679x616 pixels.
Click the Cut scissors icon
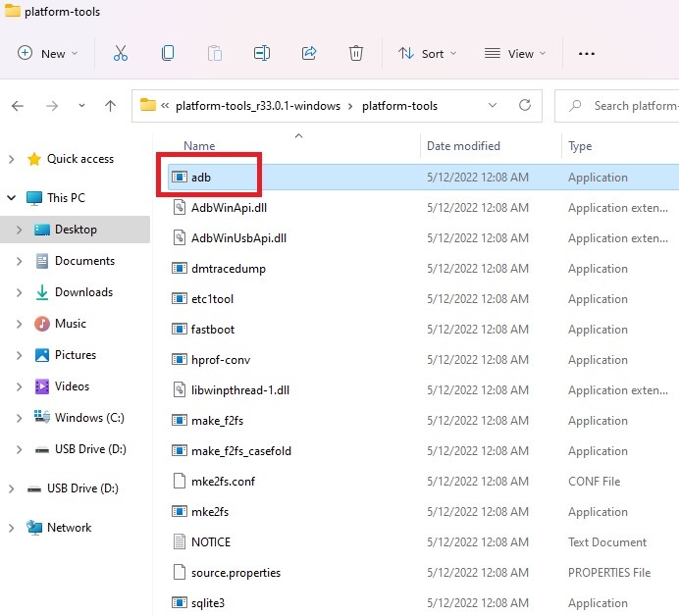click(121, 53)
